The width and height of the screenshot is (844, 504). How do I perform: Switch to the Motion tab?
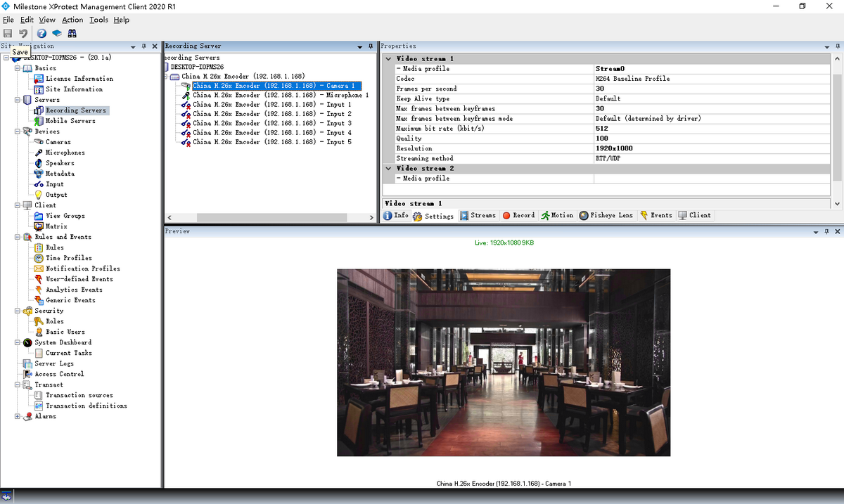[557, 216]
